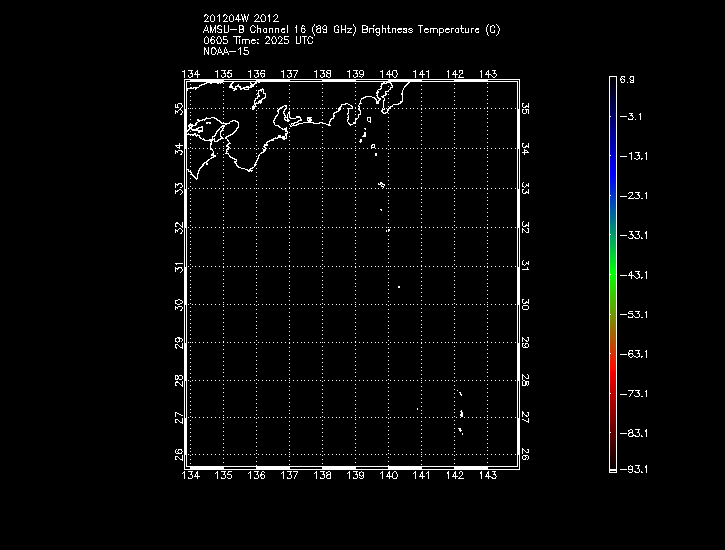Click longitude 135 on the bottom axis

(x=224, y=476)
